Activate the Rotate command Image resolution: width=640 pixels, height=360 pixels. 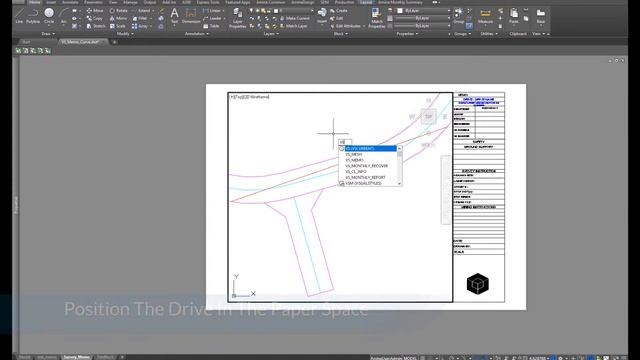[x=118, y=11]
